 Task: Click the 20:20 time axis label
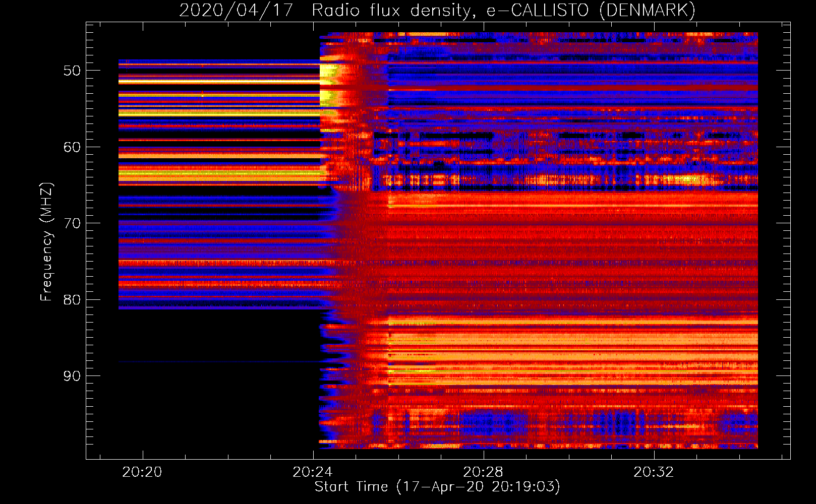coord(142,472)
